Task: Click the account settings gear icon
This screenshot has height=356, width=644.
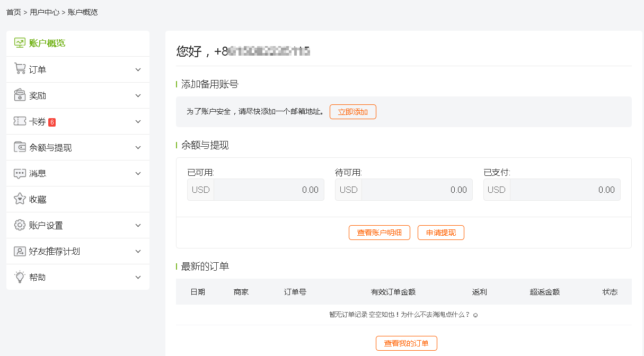Action: (x=20, y=225)
